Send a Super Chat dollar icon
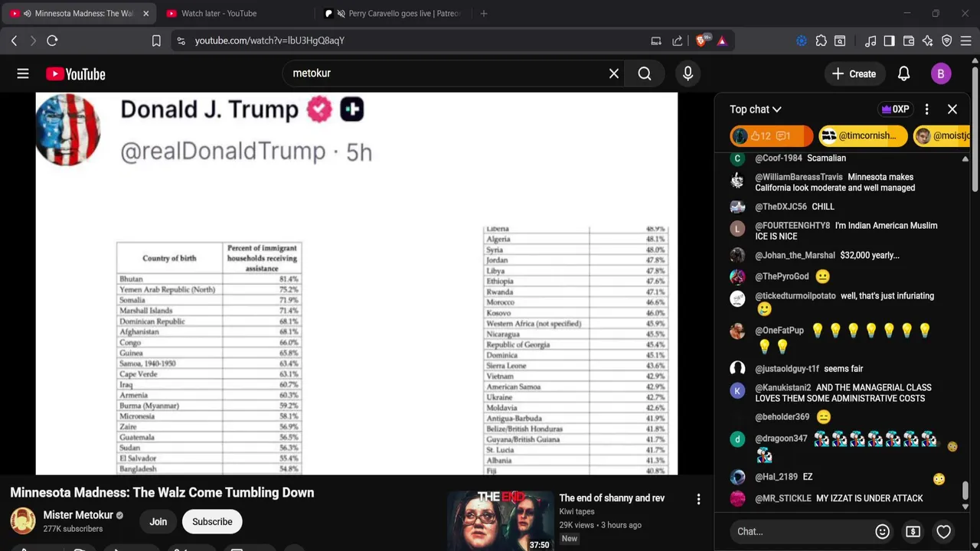Screen dimensions: 980x551 [x=913, y=531]
